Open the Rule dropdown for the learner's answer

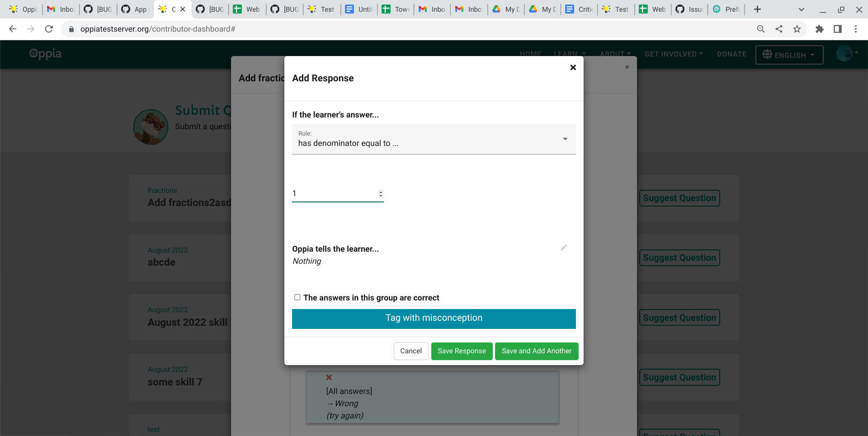click(x=434, y=139)
